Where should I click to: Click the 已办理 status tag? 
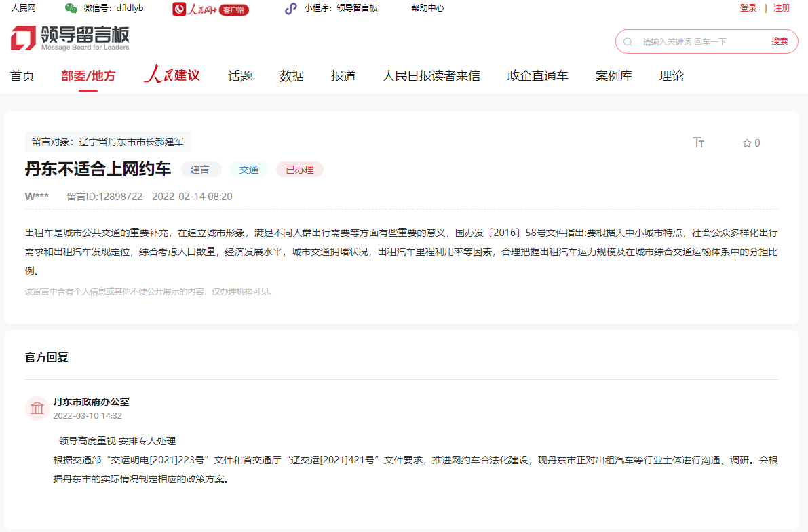[299, 170]
